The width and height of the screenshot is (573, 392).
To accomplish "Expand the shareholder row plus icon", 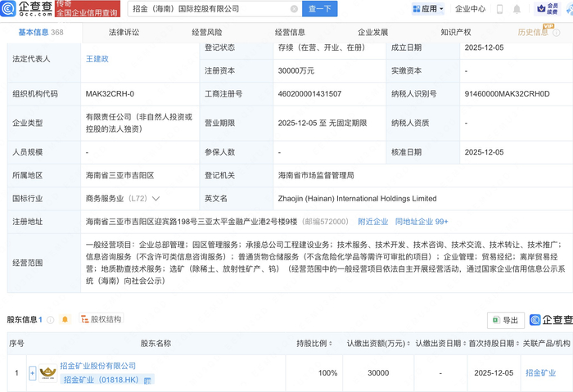I will [33, 373].
